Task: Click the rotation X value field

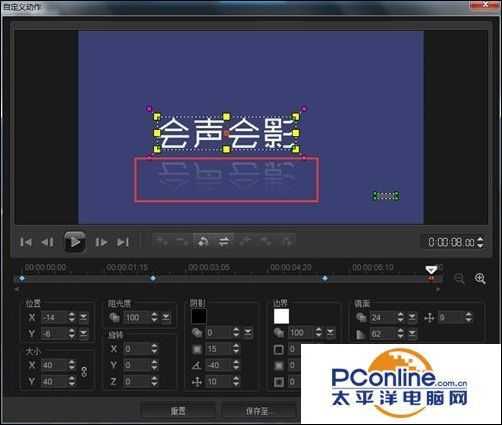Action: [136, 349]
